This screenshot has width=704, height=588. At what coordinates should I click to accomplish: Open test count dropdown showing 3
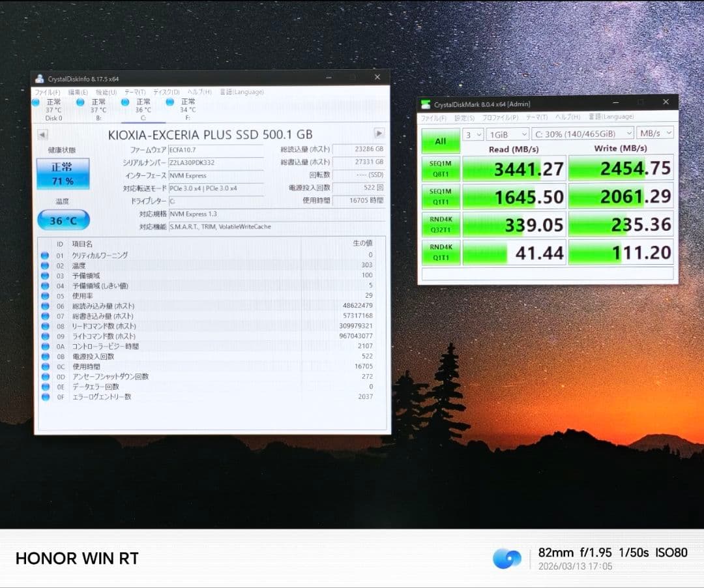tap(473, 135)
